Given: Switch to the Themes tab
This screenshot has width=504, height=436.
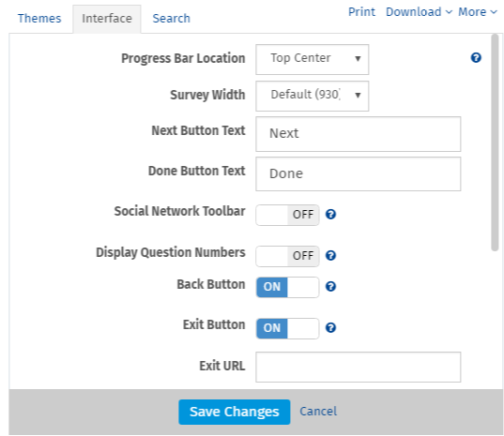Looking at the screenshot, I should pos(39,19).
